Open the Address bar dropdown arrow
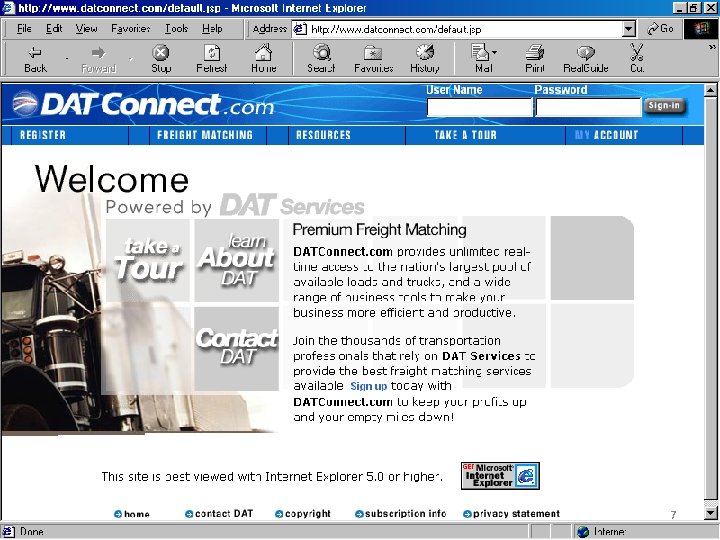The image size is (720, 540). click(629, 29)
